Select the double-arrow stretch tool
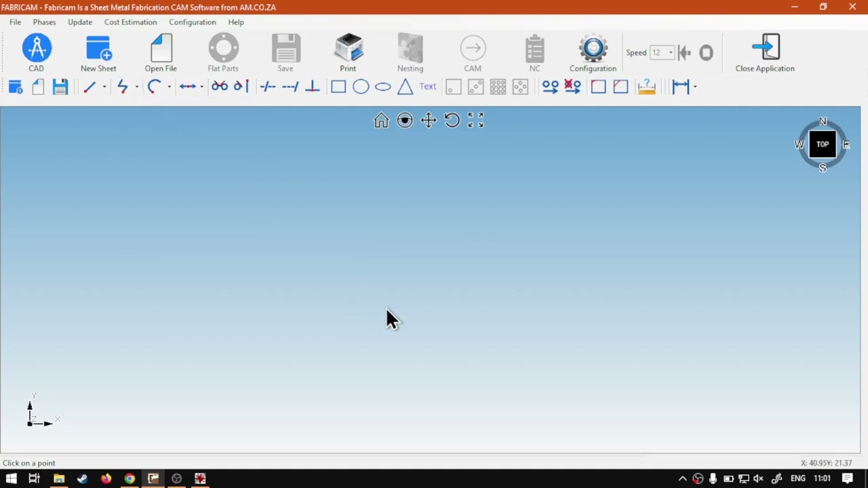Screen dimensions: 868x488 [x=188, y=87]
